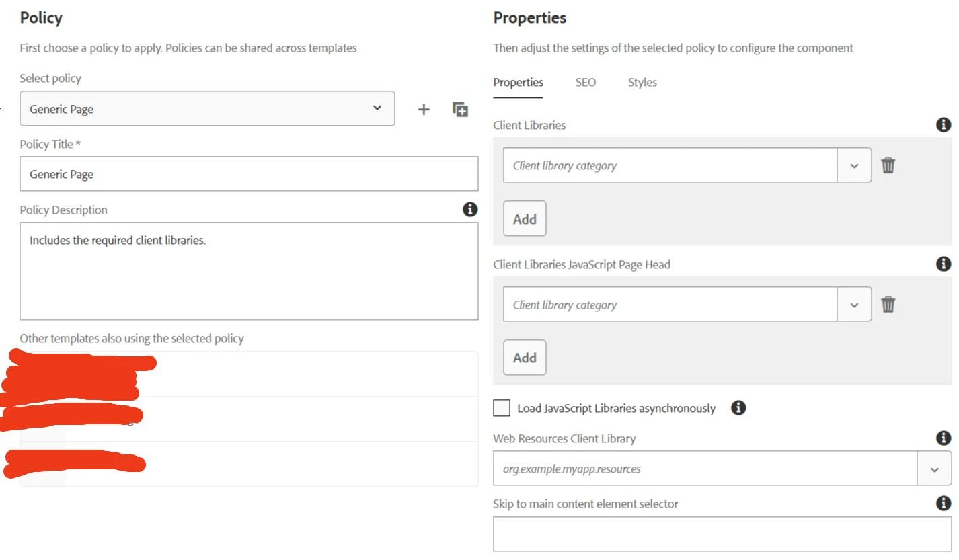This screenshot has width=959, height=560.
Task: Open the Web Resources Client Library dropdown
Action: 934,469
